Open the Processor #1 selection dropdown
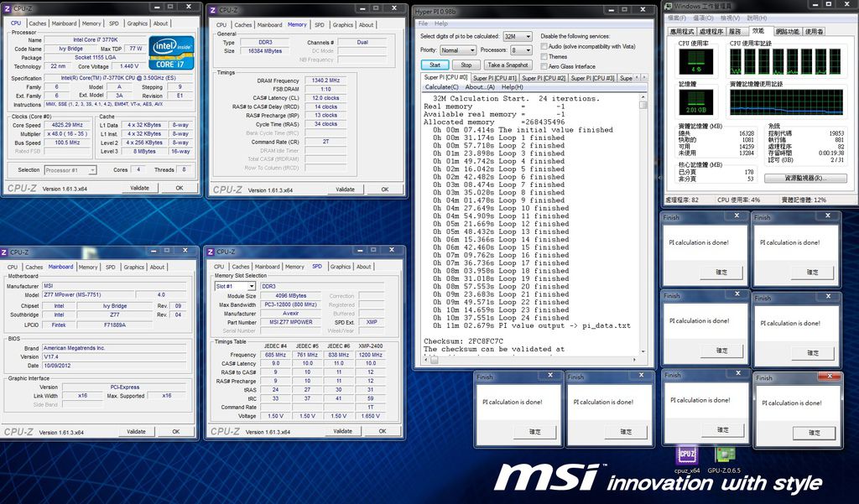The image size is (859, 504). click(x=70, y=170)
